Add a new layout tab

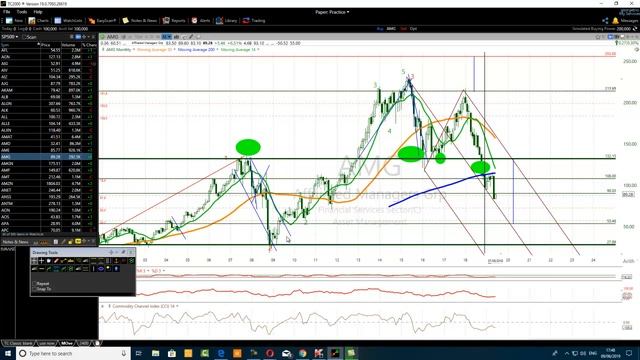pyautogui.click(x=97, y=343)
